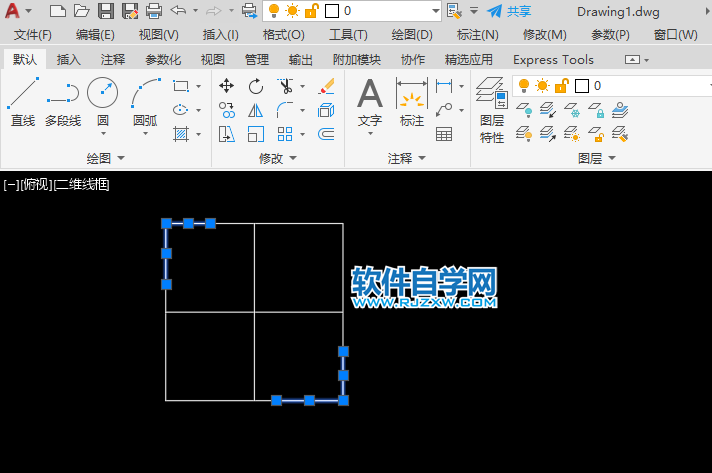Insert a Table via table icon
This screenshot has height=473, width=712.
(444, 134)
